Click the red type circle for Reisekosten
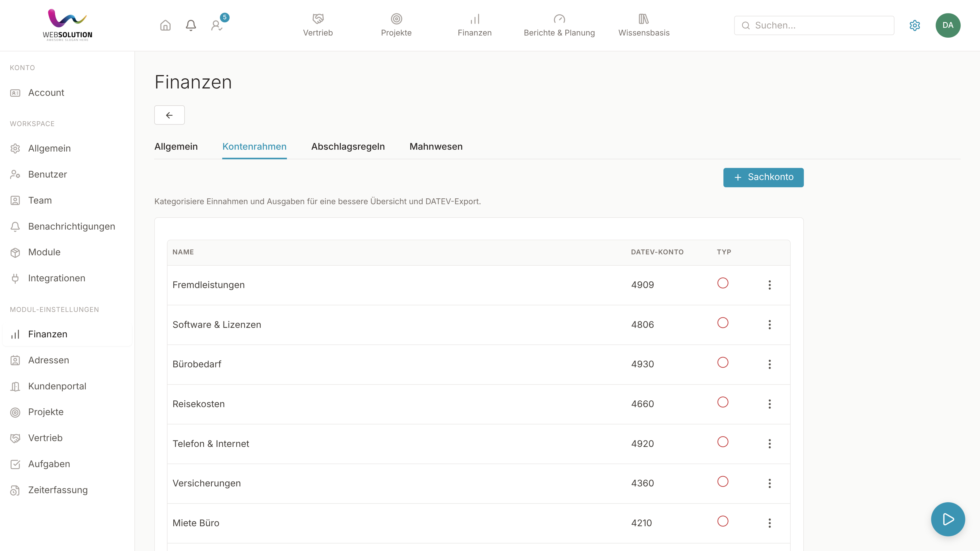 722,402
